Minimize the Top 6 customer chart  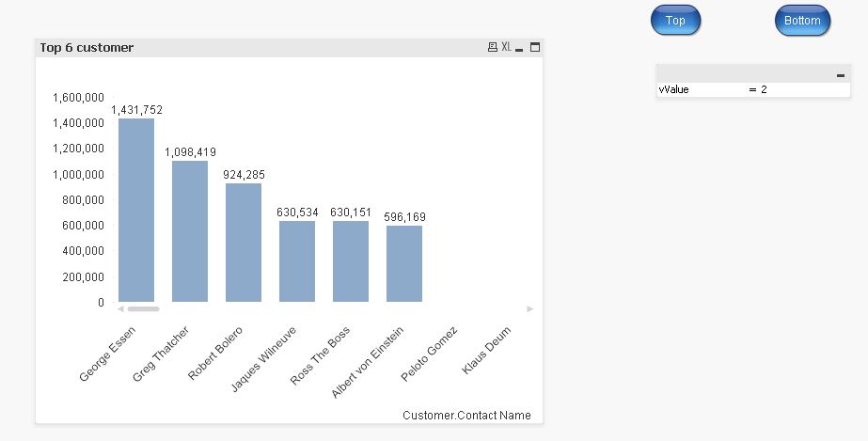pyautogui.click(x=520, y=49)
